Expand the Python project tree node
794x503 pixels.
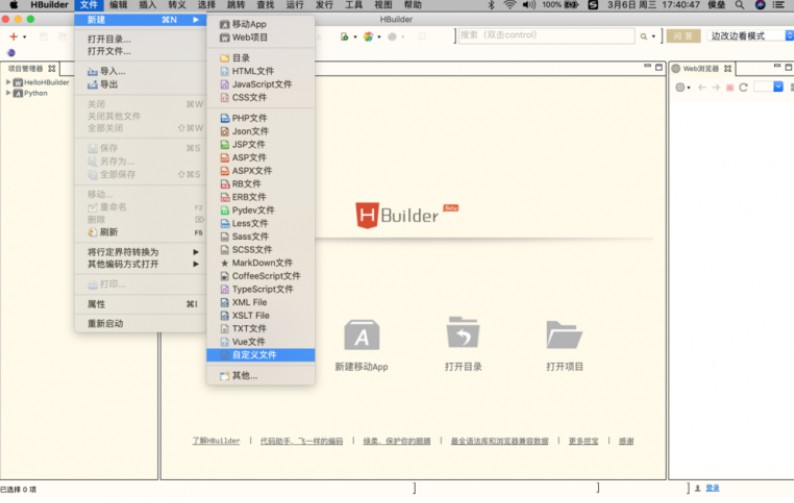pos(8,93)
